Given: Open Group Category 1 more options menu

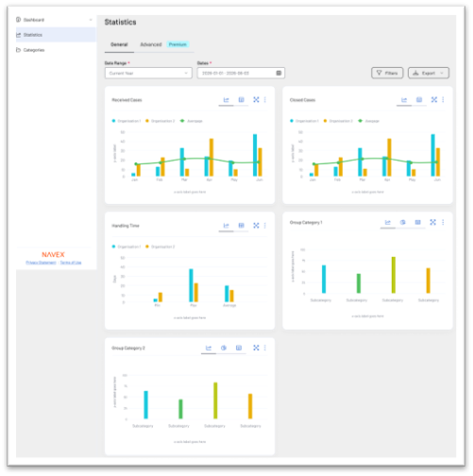Looking at the screenshot, I should pos(443,222).
